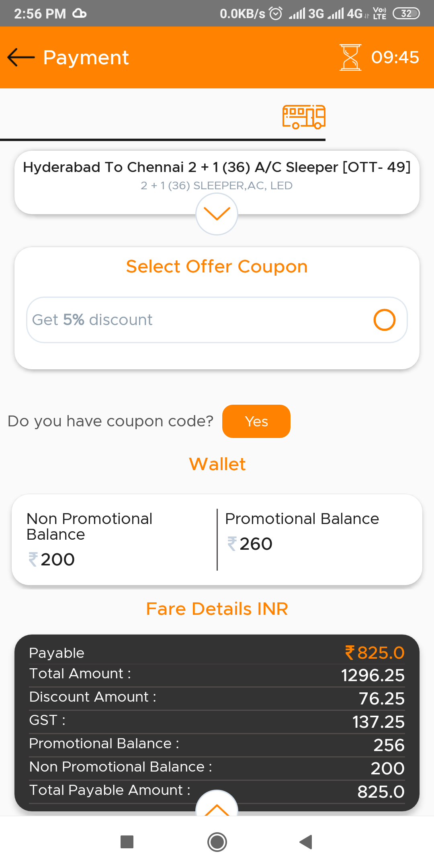434x868 pixels.
Task: Tap the Get 5% discount offer field
Action: pyautogui.click(x=217, y=320)
